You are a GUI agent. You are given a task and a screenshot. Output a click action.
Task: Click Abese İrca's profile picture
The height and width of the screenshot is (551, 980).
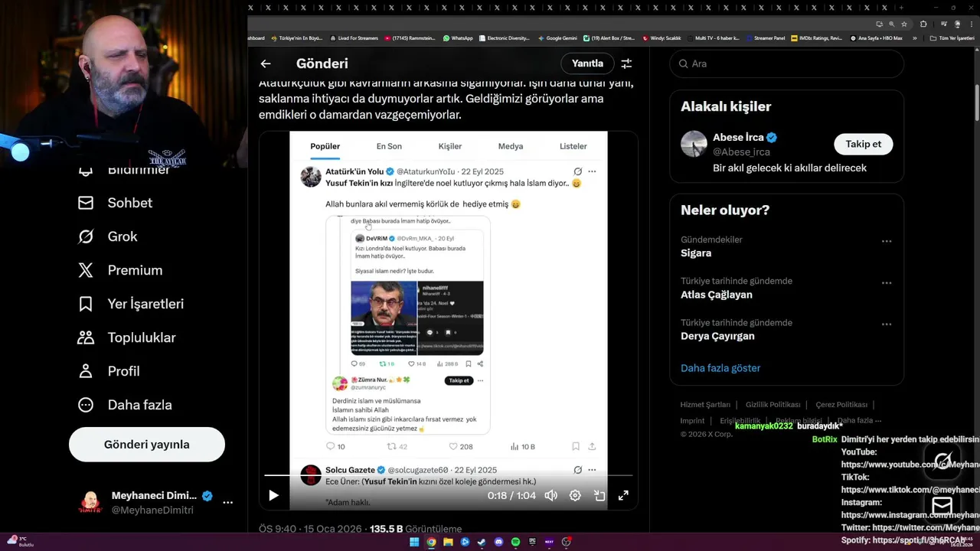(x=694, y=144)
